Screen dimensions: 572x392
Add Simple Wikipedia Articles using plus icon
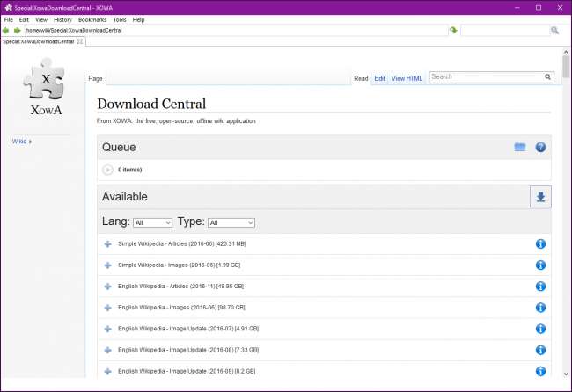point(107,243)
